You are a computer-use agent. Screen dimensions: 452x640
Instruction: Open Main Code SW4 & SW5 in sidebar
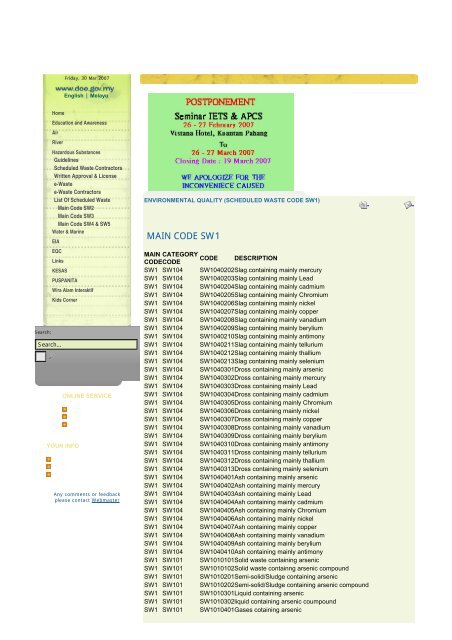(x=84, y=224)
